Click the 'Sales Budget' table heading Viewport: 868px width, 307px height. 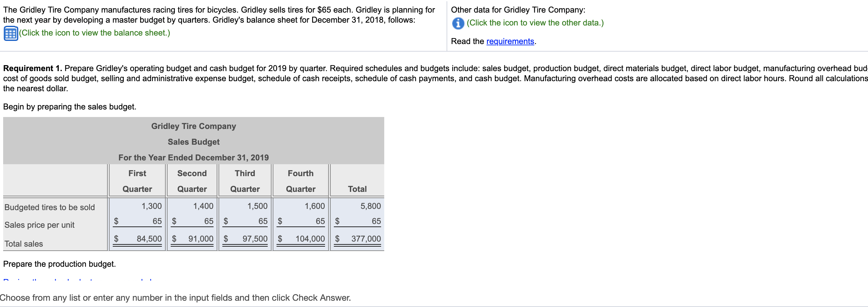tap(193, 142)
